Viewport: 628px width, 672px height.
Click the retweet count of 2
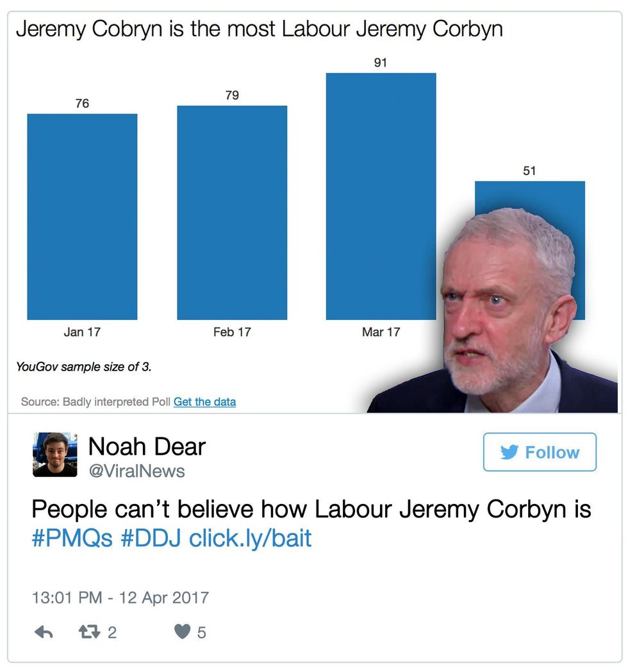click(112, 633)
